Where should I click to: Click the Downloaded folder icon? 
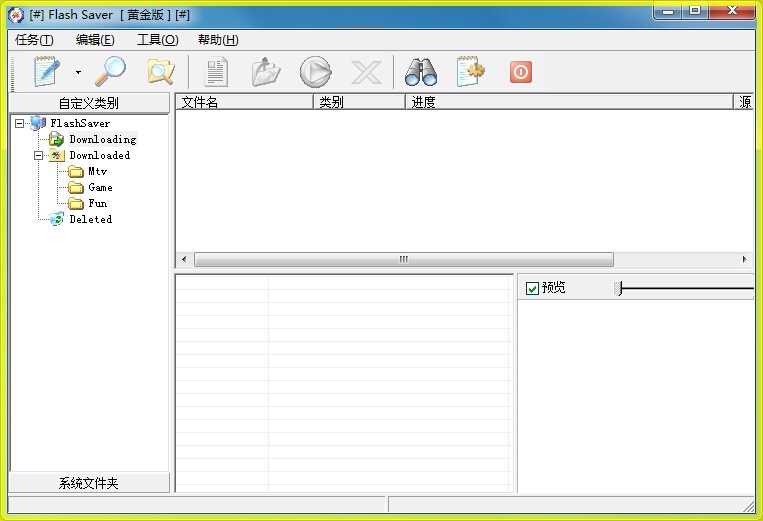point(57,155)
